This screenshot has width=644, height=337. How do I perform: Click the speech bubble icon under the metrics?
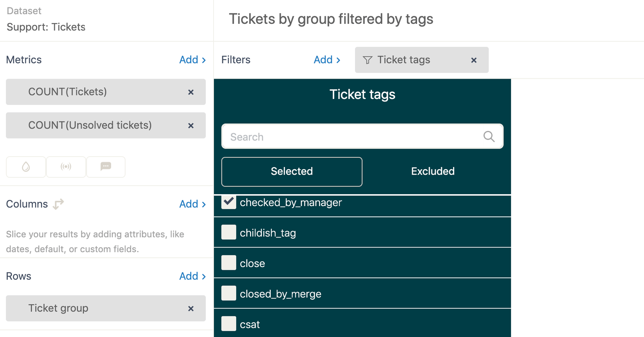106,167
